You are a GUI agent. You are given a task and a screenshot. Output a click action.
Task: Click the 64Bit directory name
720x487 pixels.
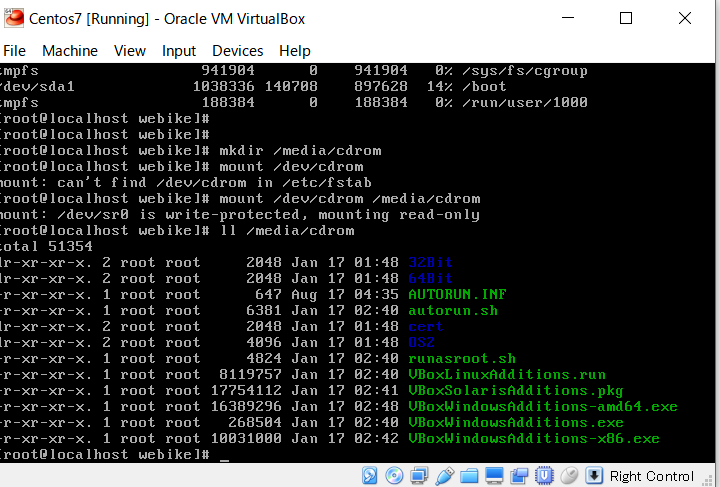[x=430, y=278]
